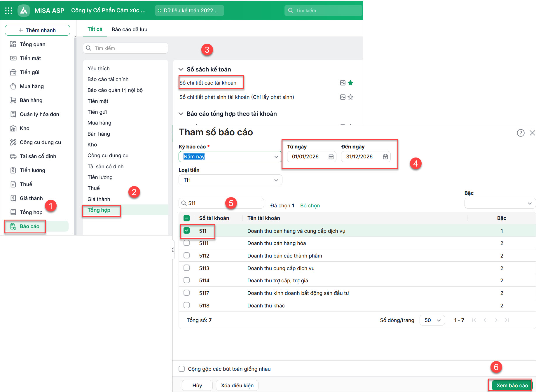Check account 5111 checkbox
This screenshot has width=536, height=392.
click(x=187, y=243)
